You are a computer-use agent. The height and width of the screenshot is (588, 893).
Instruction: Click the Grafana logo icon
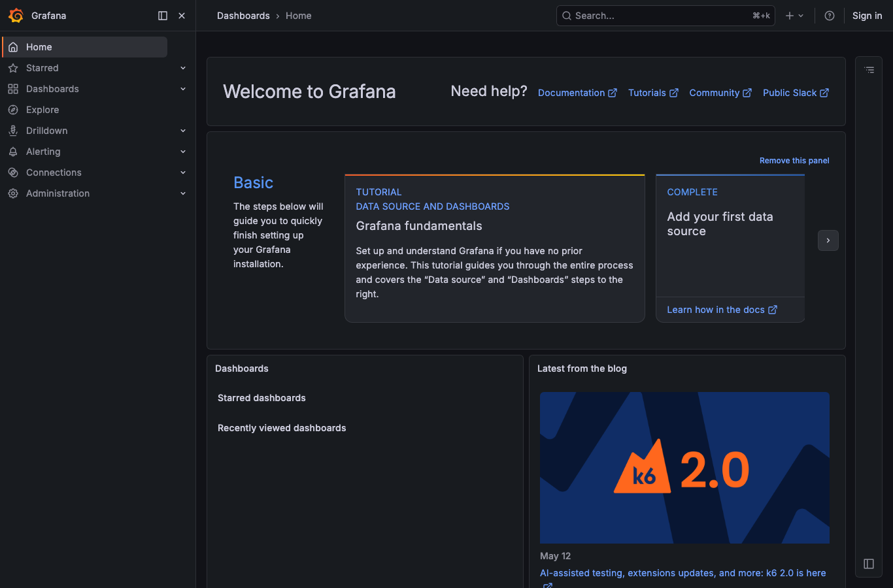click(x=16, y=16)
